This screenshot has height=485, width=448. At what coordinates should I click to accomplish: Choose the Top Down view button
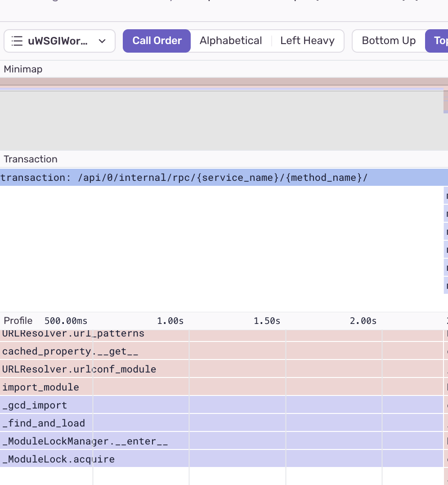(437, 41)
